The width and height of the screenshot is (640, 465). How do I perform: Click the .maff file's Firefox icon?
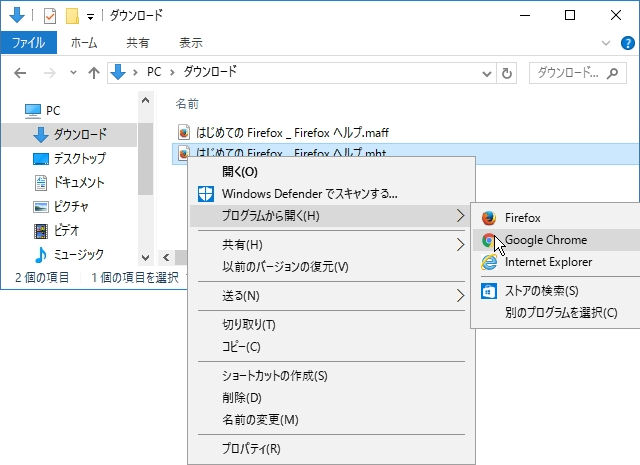pos(184,133)
